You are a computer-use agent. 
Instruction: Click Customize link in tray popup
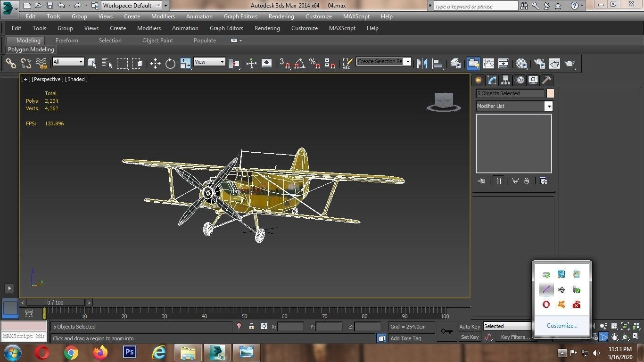click(x=562, y=326)
